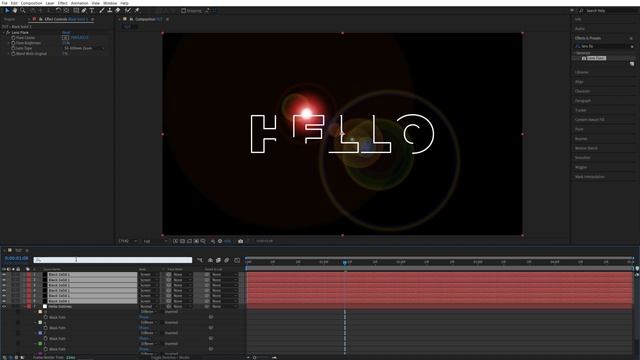This screenshot has width=640, height=360.
Task: Take a snapshot with the camera icon
Action: (x=240, y=241)
